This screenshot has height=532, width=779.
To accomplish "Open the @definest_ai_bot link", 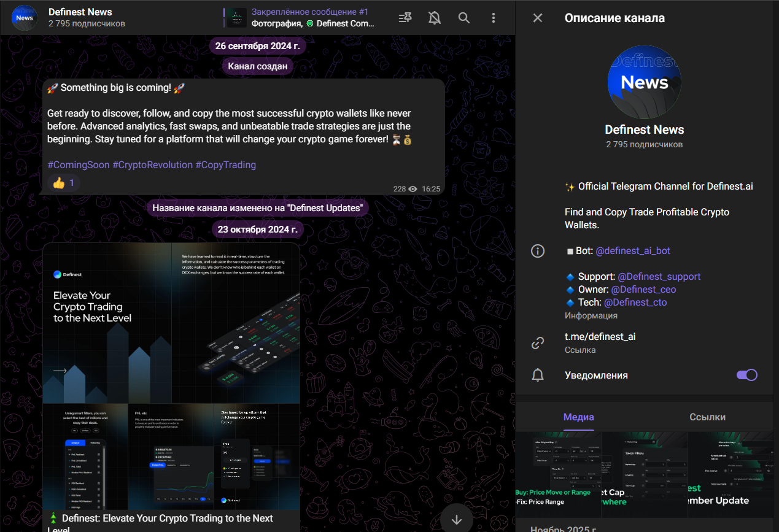I will click(x=633, y=251).
